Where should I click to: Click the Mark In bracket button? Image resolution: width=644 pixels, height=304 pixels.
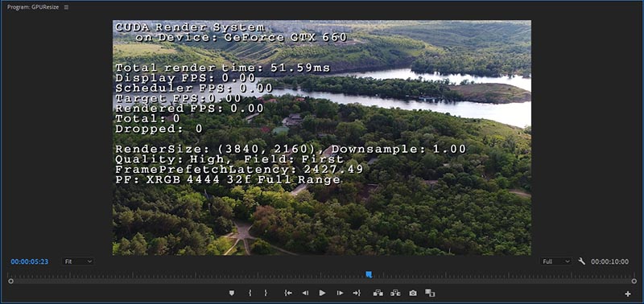(250, 293)
